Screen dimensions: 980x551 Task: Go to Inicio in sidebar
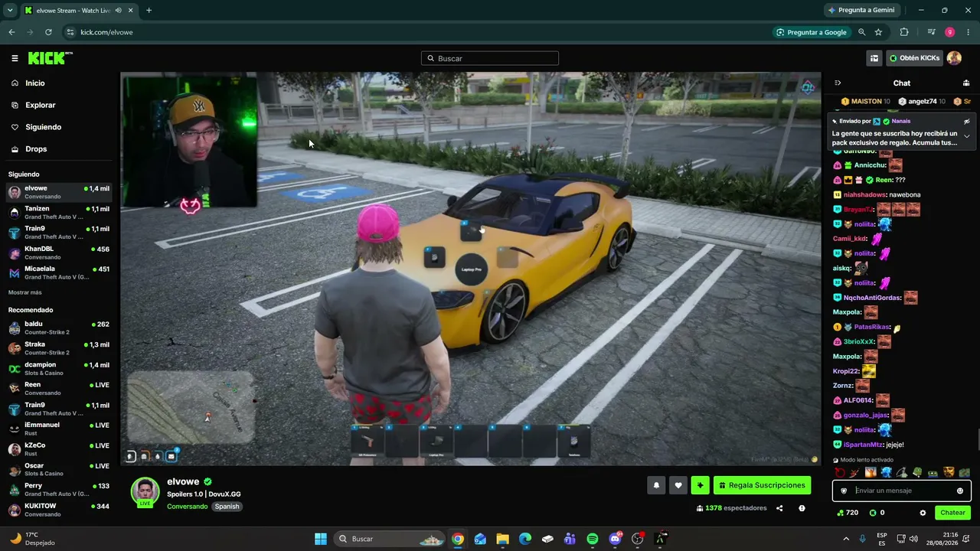[35, 83]
